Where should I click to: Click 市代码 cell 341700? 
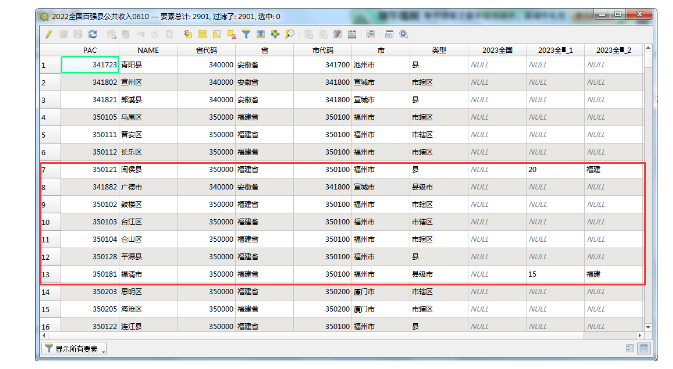[x=323, y=65]
